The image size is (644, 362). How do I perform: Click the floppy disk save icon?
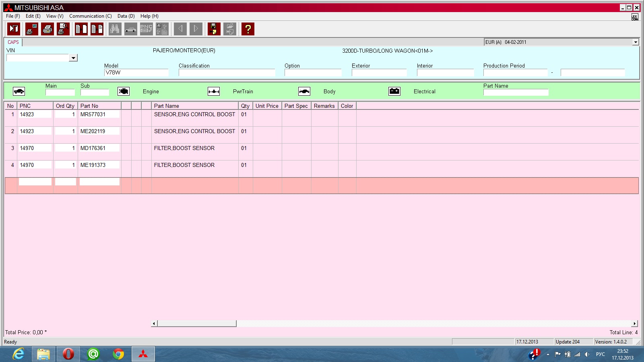point(214,29)
